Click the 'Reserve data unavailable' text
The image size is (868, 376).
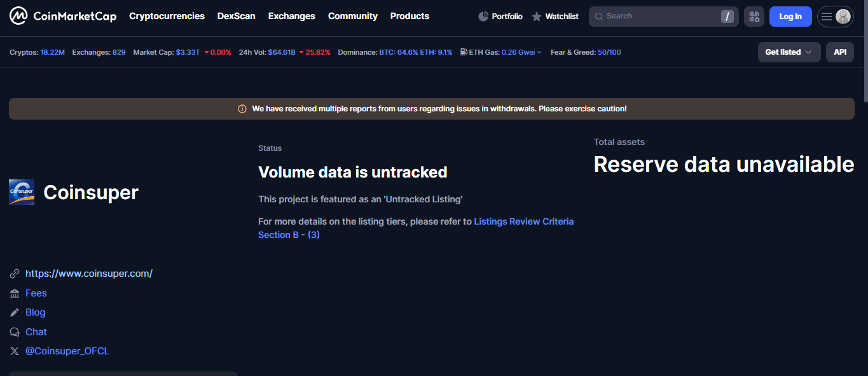coord(724,164)
